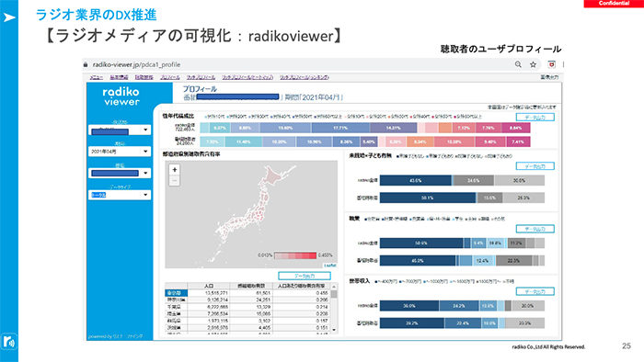Click the 17.71% segment in age composition bar
The image size is (644, 362).
340,128
